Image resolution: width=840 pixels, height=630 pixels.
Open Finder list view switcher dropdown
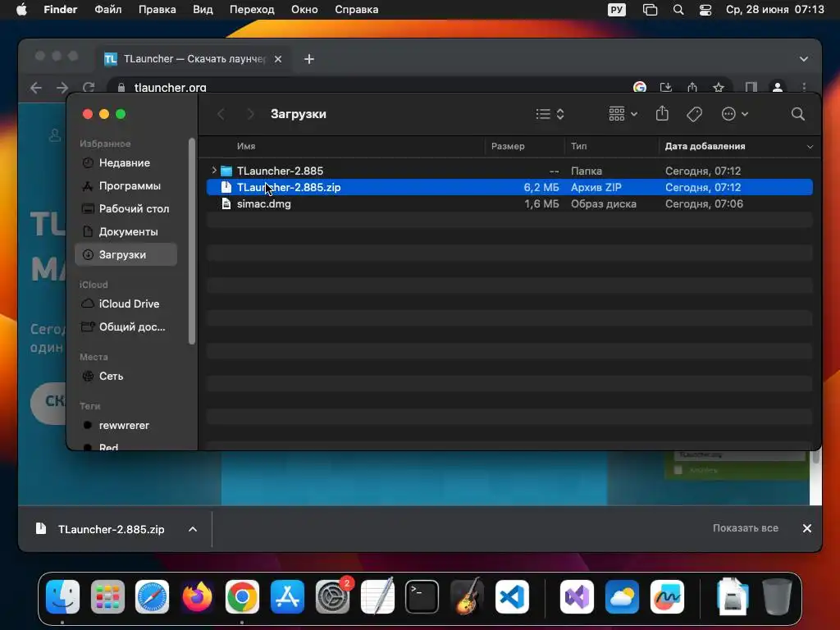(550, 114)
